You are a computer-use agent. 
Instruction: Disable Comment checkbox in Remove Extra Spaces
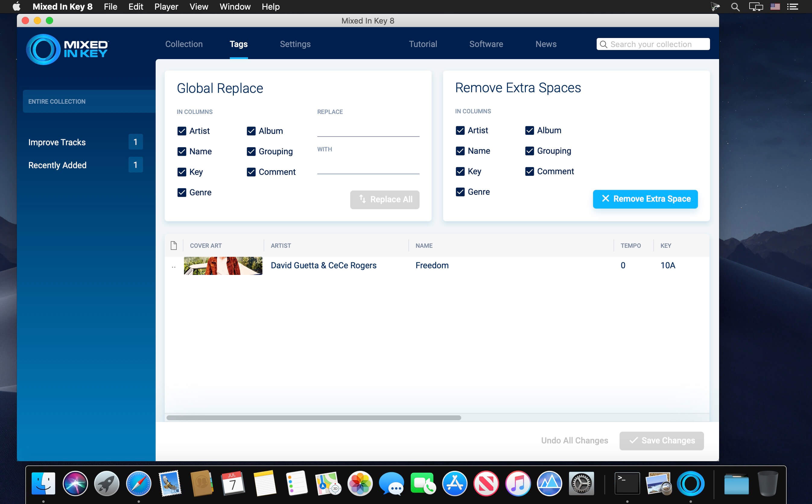(x=530, y=171)
